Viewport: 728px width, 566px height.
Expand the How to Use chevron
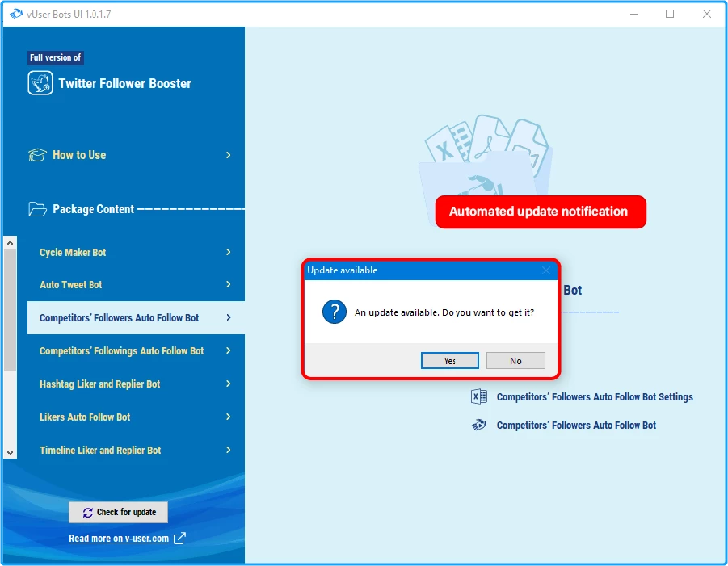(229, 155)
